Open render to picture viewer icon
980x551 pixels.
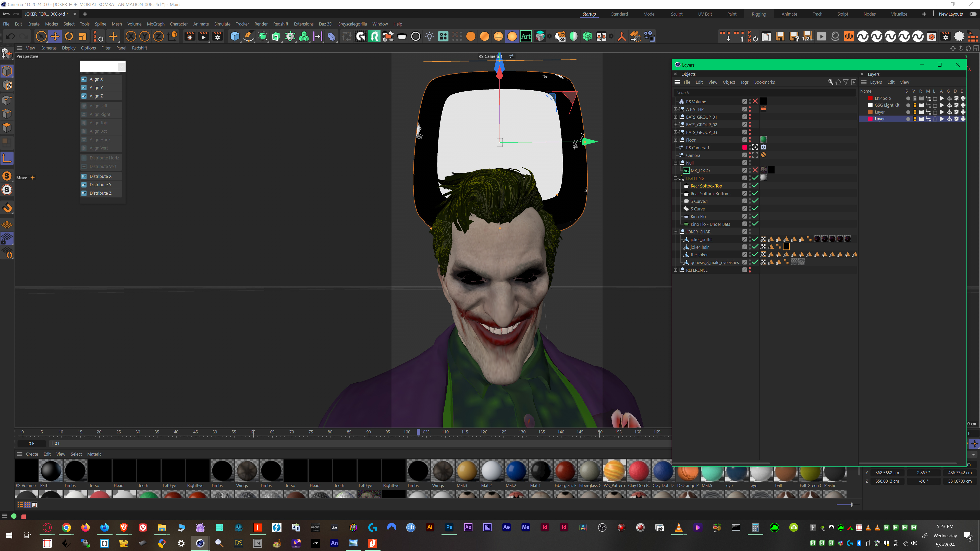tap(204, 36)
